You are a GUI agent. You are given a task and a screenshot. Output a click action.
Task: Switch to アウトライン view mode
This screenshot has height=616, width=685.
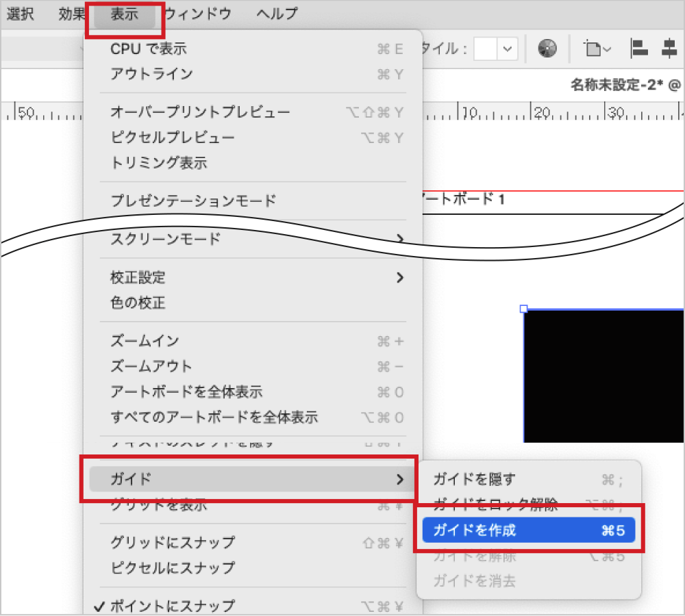click(151, 74)
